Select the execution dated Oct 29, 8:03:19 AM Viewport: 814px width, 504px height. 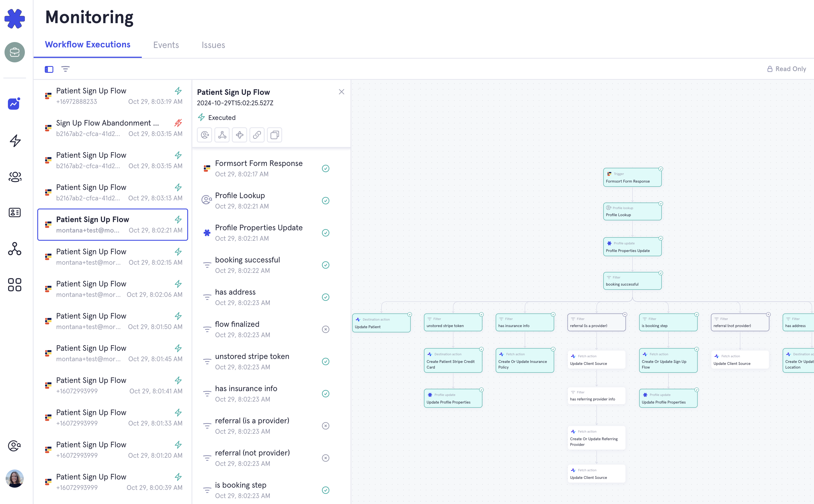point(113,96)
